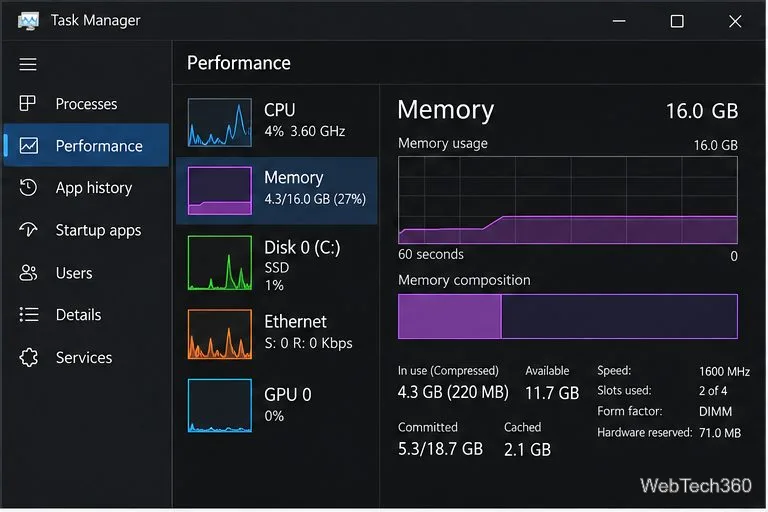Open the hamburger navigation menu
Image resolution: width=768 pixels, height=512 pixels.
tap(28, 64)
